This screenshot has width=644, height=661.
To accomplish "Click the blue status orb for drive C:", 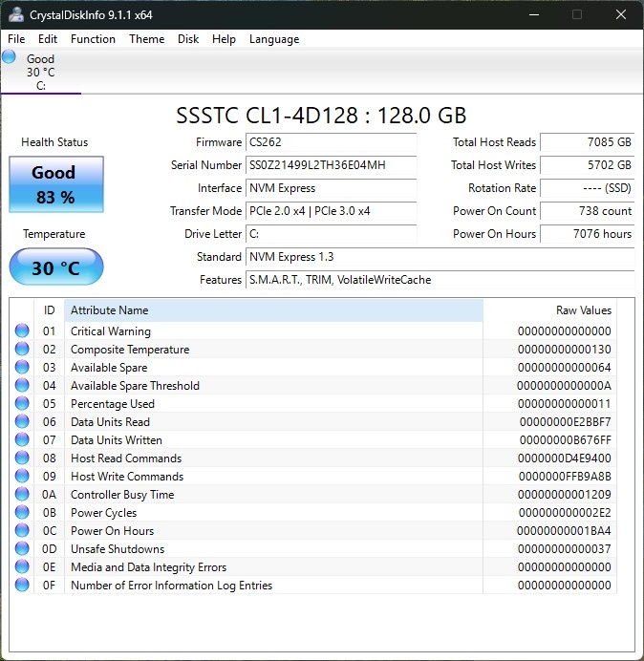I will [10, 57].
